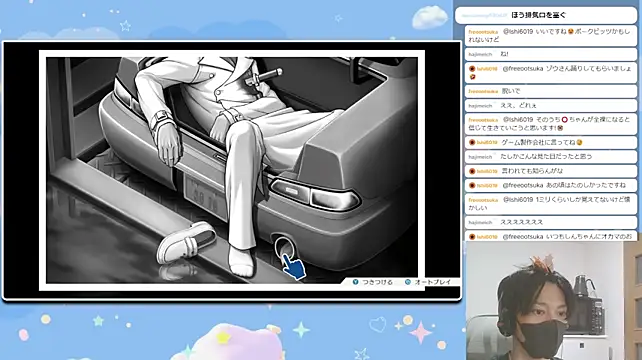642x360 pixels.
Task: Select chat message 1ミリくらいしか覚えてないけど懐かしい
Action: click(551, 204)
